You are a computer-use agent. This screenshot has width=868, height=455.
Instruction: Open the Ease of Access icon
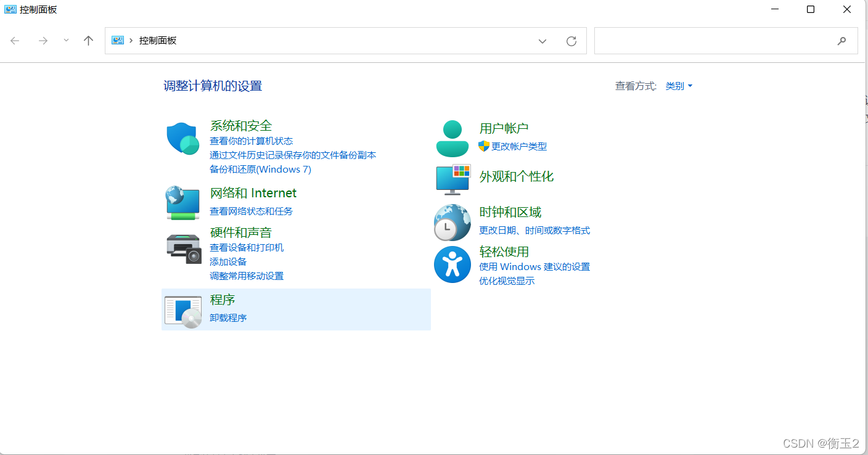[x=452, y=264]
